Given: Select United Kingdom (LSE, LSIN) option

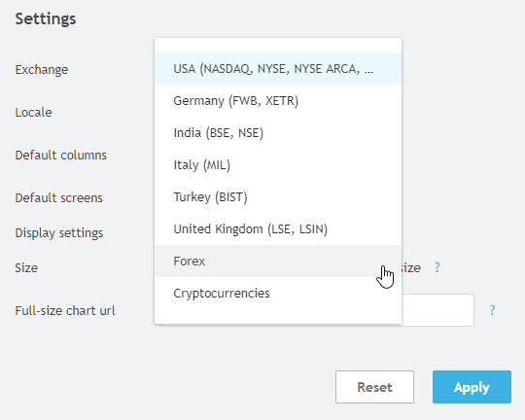Looking at the screenshot, I should point(278,229).
